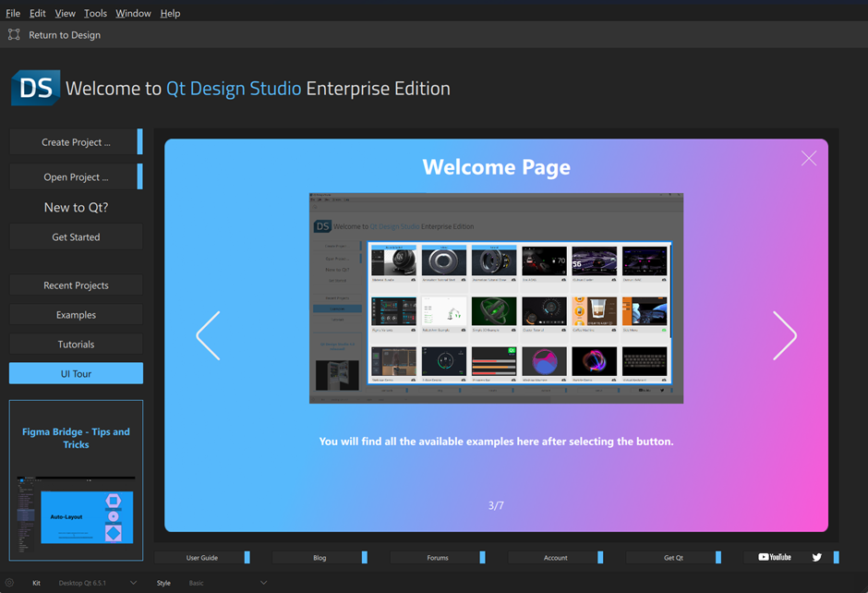Open the Figma Bridge Tips and Tricks thumbnail
Viewport: 868px width, 593px height.
coord(76,480)
